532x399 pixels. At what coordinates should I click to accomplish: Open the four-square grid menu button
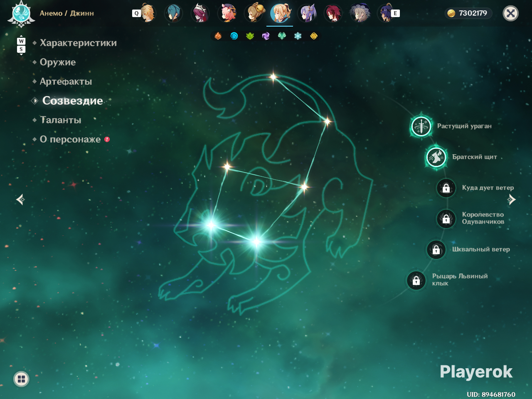(21, 379)
